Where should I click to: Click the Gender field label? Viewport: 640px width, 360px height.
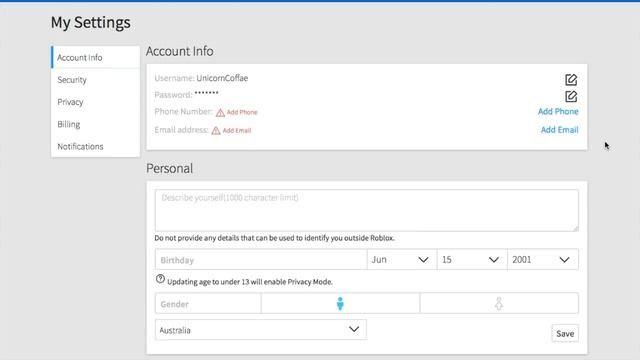coord(174,304)
